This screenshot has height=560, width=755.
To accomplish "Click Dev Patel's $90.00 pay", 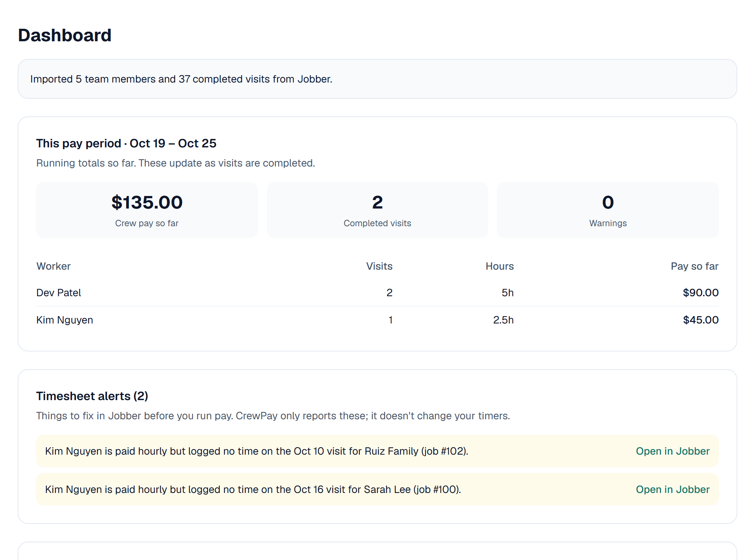I will (x=700, y=293).
